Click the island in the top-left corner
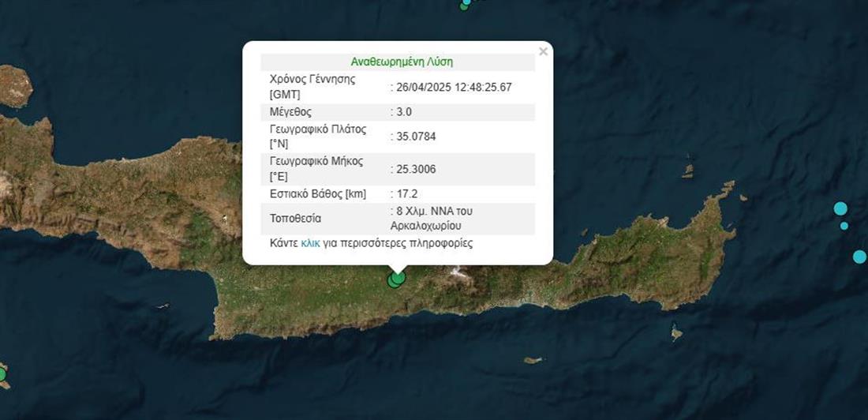The height and width of the screenshot is (420, 868). pos(14,86)
